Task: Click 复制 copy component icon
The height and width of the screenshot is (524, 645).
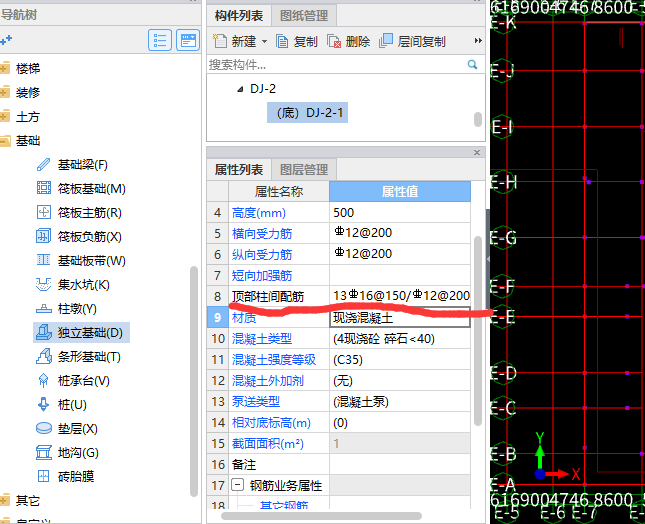Action: tap(282, 42)
